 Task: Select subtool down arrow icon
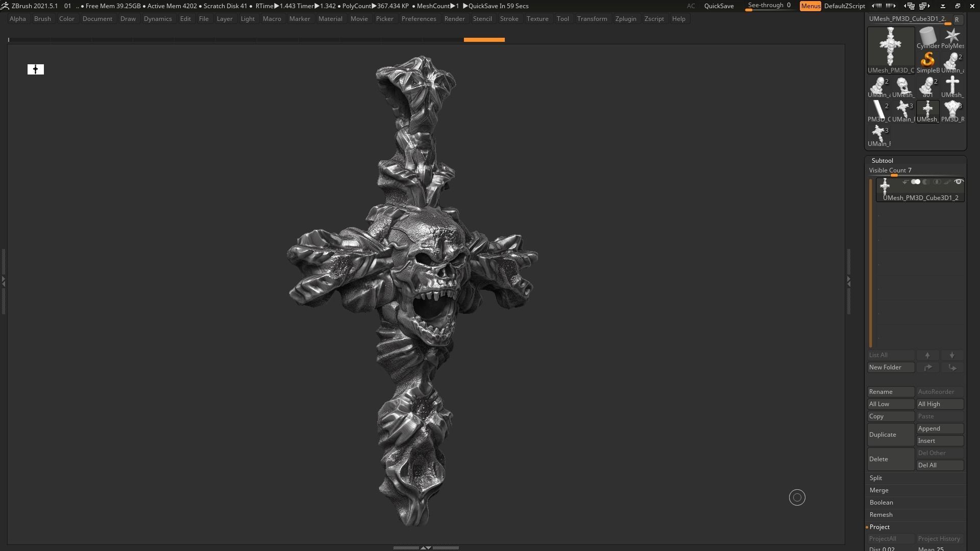(x=952, y=355)
